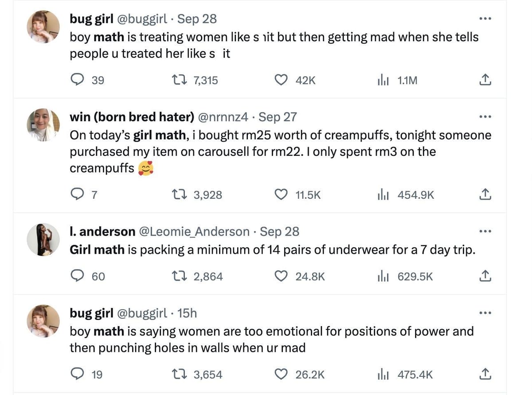This screenshot has height=395, width=532.
Task: Open more options on buggirl's top tweet
Action: (x=485, y=18)
